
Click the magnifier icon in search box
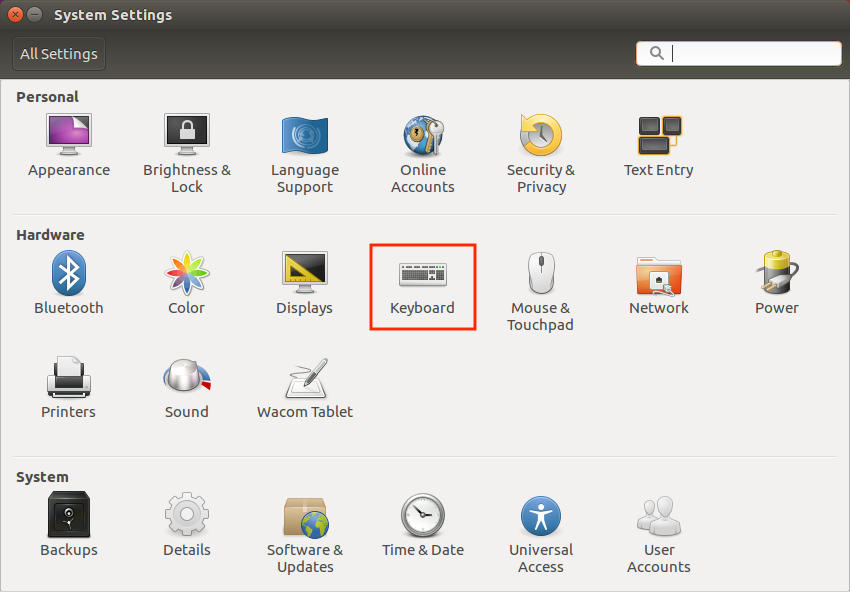pyautogui.click(x=656, y=53)
